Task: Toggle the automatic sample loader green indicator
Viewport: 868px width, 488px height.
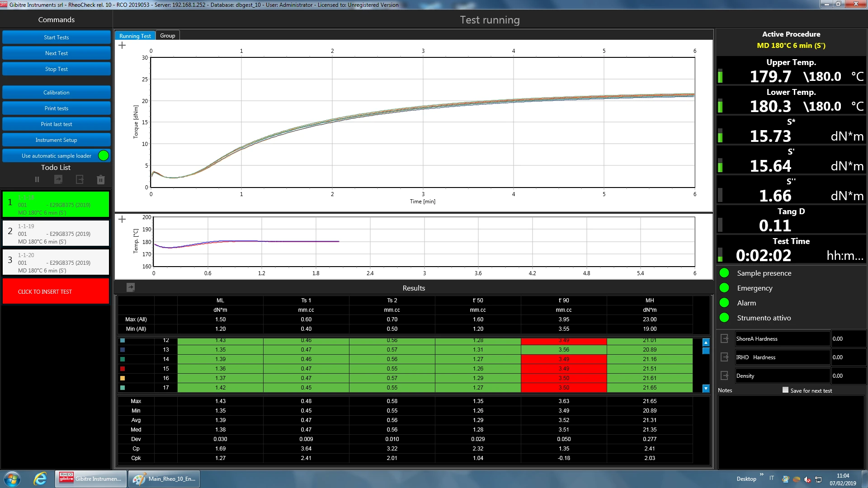Action: [104, 155]
